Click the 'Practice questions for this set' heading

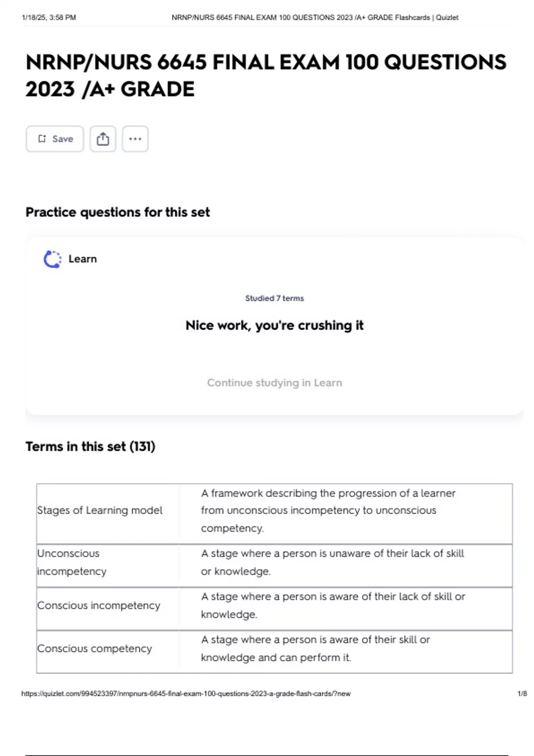(117, 212)
